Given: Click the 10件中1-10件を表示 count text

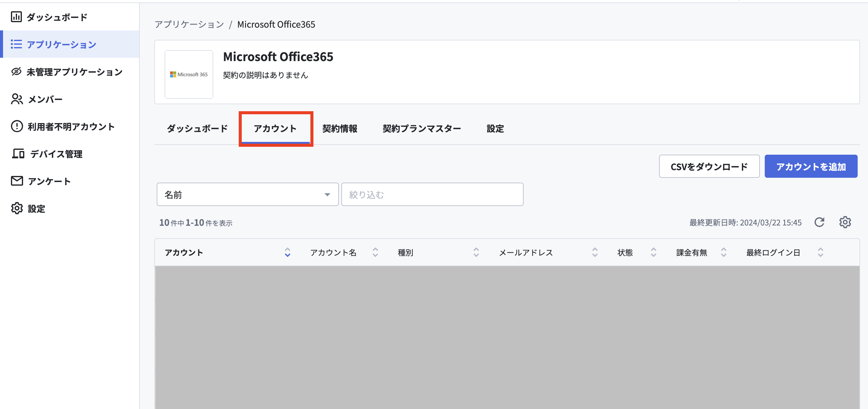Looking at the screenshot, I should tap(196, 222).
